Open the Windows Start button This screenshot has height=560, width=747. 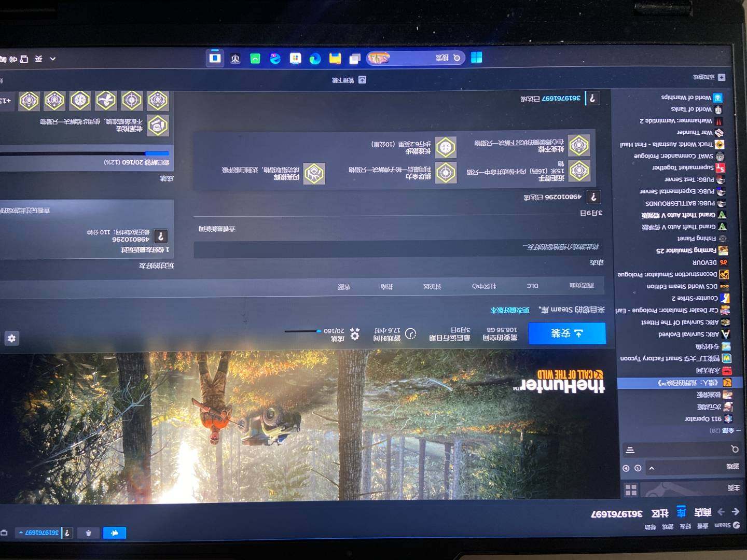(476, 58)
